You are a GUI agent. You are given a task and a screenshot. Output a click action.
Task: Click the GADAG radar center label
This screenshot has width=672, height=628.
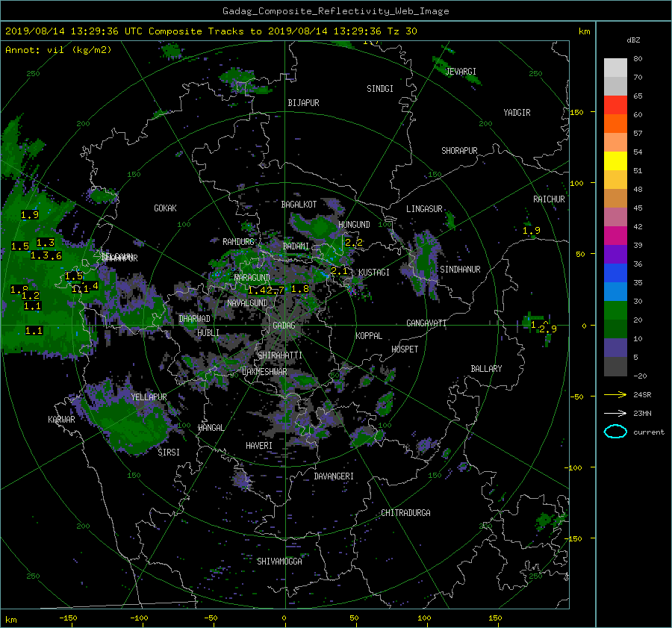pyautogui.click(x=284, y=326)
